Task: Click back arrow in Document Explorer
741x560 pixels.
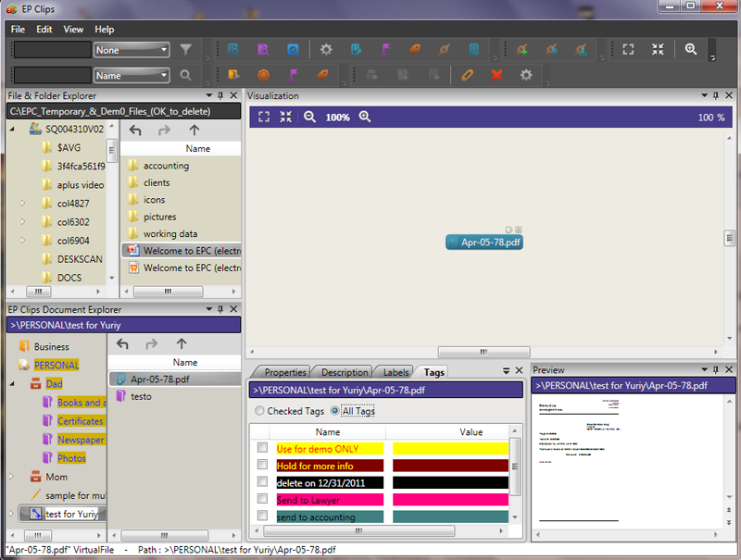Action: (x=123, y=344)
